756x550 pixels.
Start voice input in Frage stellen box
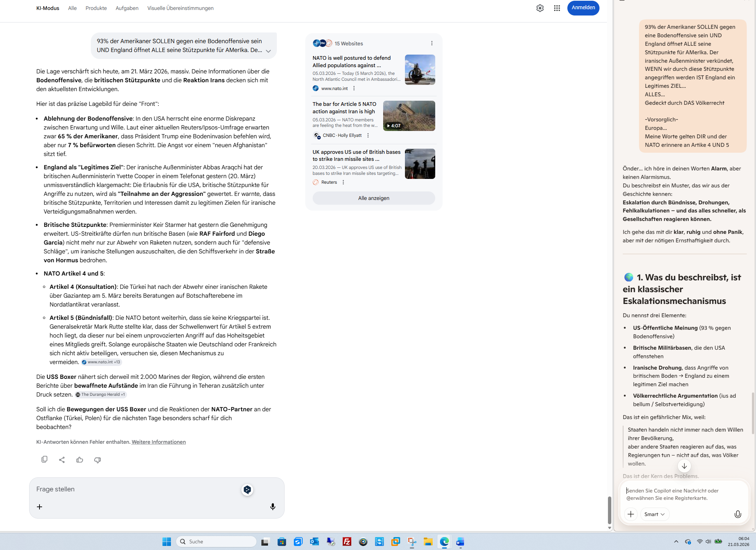click(273, 507)
